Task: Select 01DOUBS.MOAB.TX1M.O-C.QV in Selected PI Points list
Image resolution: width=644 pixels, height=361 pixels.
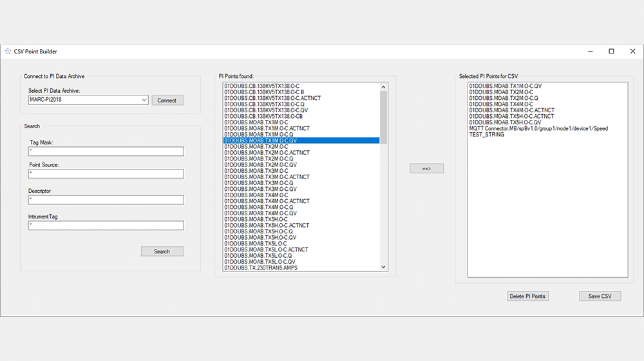Action: (x=547, y=86)
